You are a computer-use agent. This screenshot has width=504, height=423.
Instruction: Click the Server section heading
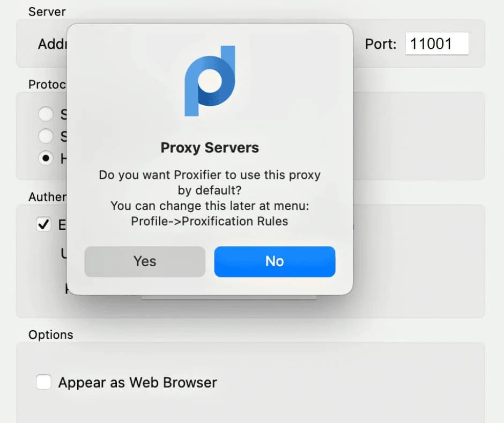[47, 11]
